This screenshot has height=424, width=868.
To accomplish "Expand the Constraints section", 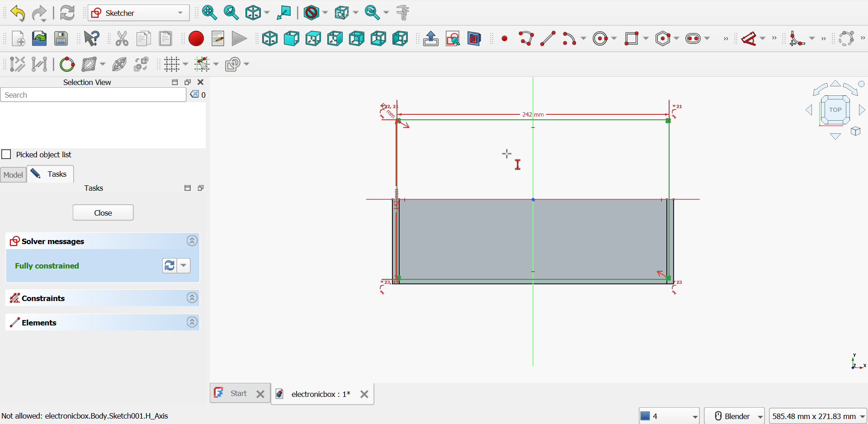I will pyautogui.click(x=192, y=298).
